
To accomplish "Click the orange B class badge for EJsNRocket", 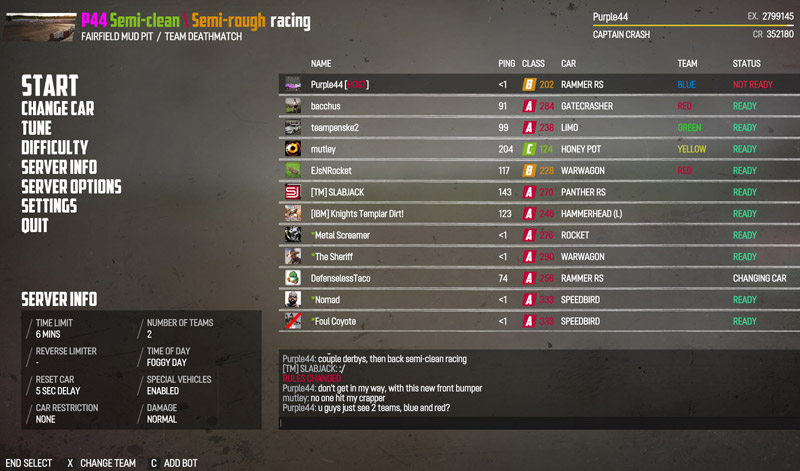I will pyautogui.click(x=529, y=170).
